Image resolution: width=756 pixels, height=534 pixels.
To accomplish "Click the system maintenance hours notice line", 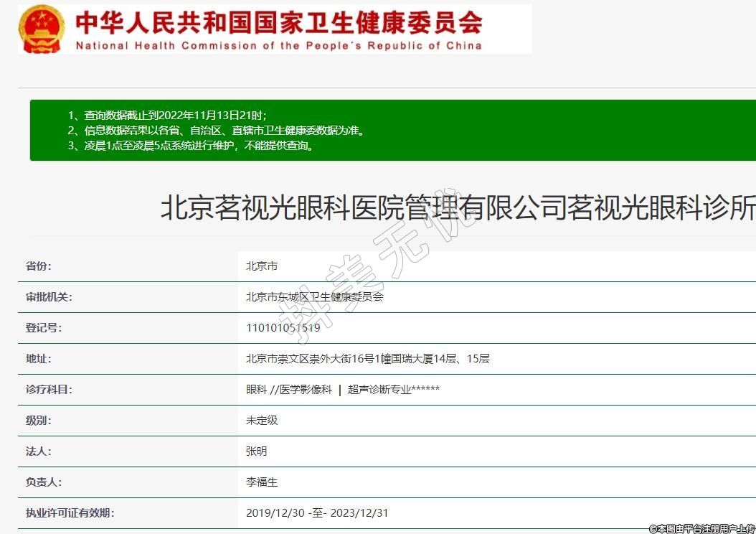I will click(190, 146).
